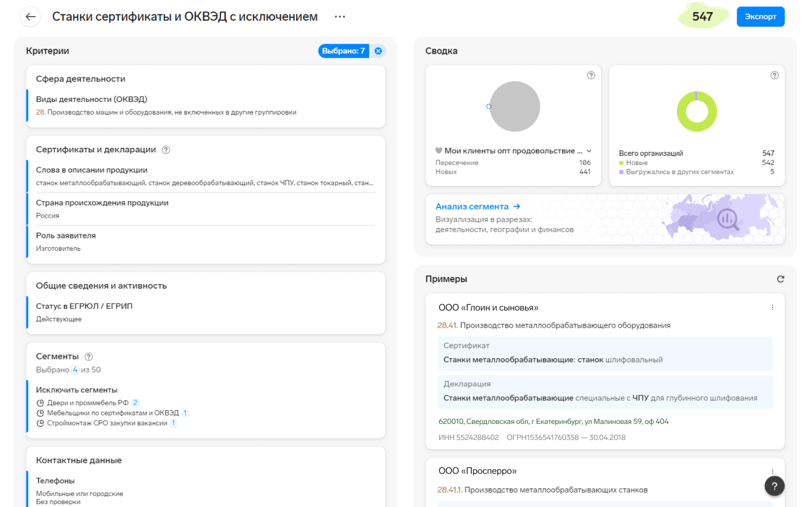Screen dimensions: 812x507
Task: Click the count badge 4 next to Выбрано
Action: point(75,370)
